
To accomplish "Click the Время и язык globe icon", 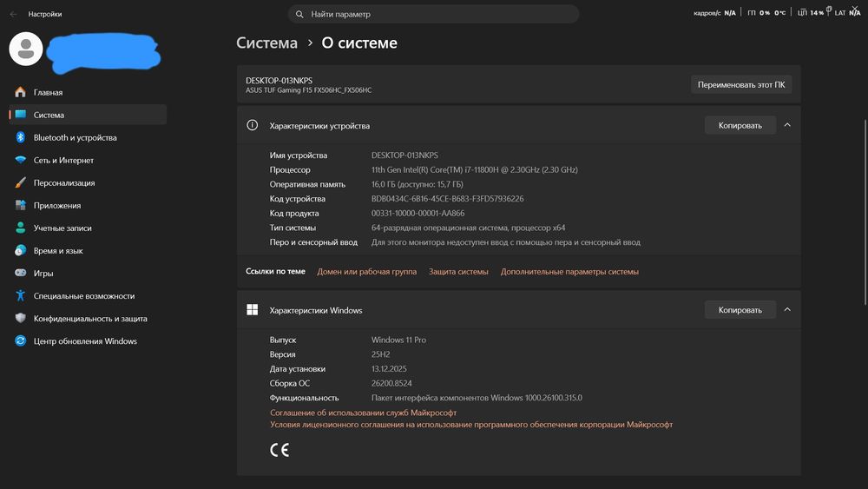I will pyautogui.click(x=21, y=250).
